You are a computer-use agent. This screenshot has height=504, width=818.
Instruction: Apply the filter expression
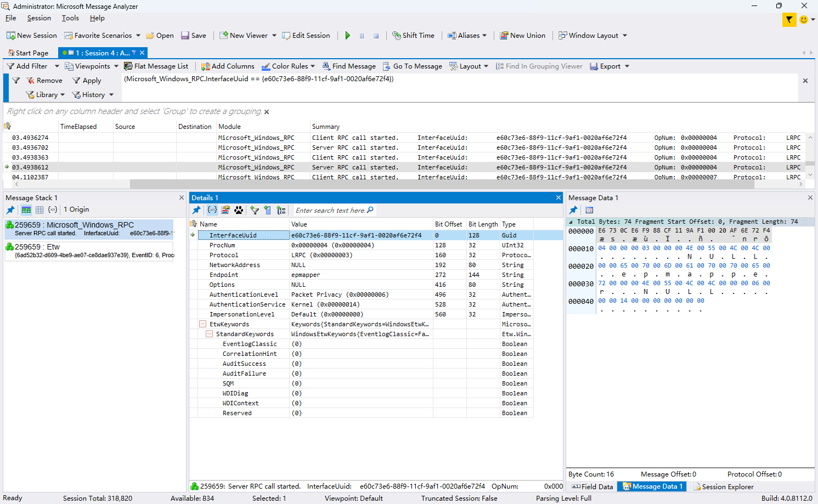pyautogui.click(x=87, y=81)
